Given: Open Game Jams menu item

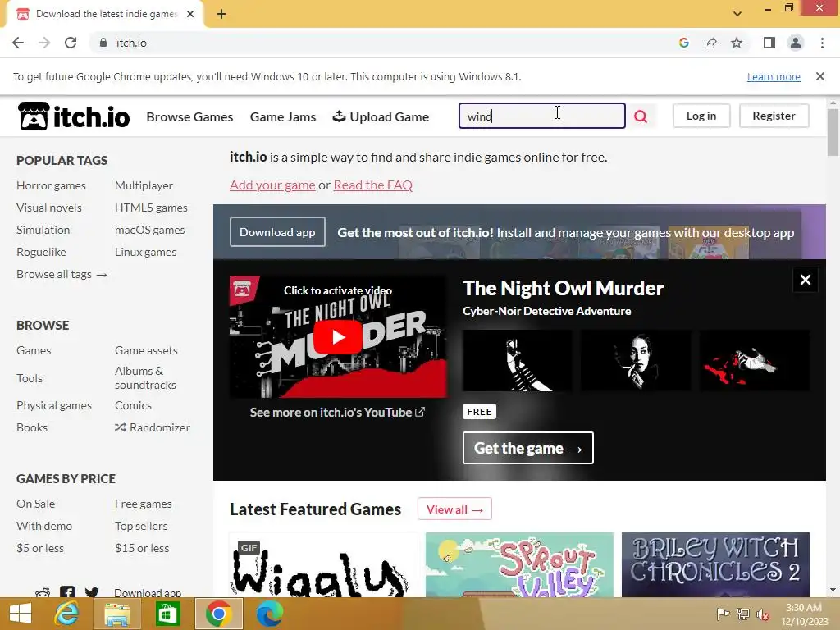Looking at the screenshot, I should 283,116.
